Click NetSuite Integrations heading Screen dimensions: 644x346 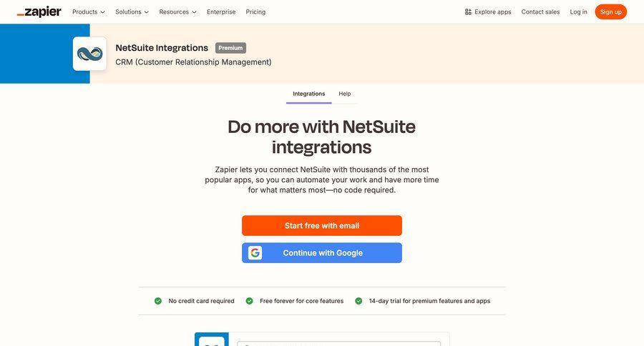point(162,48)
